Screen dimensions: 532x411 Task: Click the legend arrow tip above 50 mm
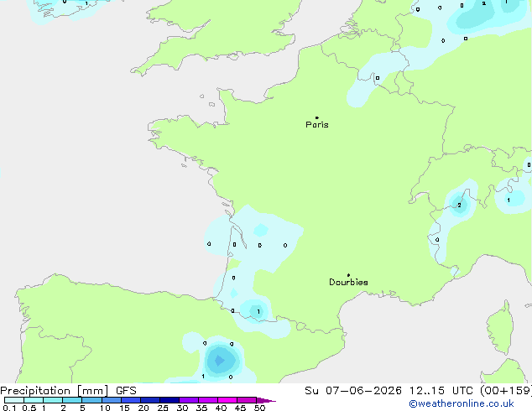[x=266, y=400]
